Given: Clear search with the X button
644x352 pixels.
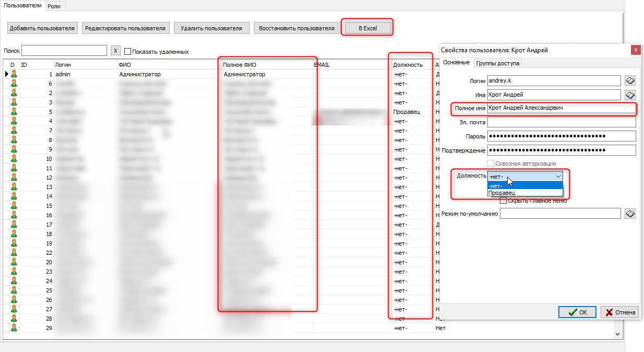Looking at the screenshot, I should [116, 51].
